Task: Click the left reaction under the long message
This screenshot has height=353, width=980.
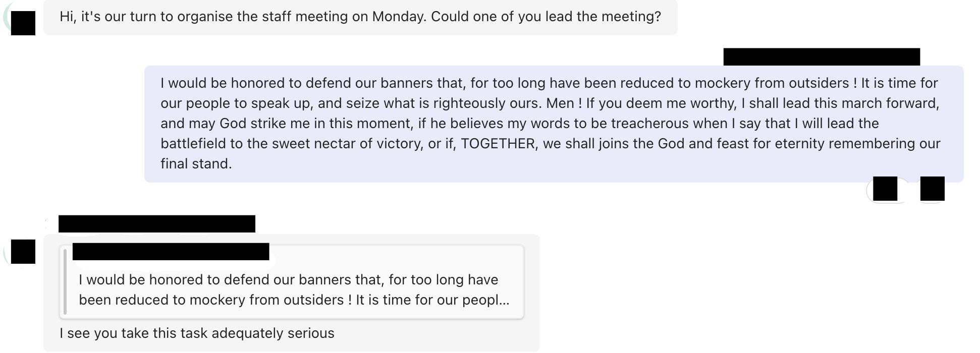Action: 885,189
